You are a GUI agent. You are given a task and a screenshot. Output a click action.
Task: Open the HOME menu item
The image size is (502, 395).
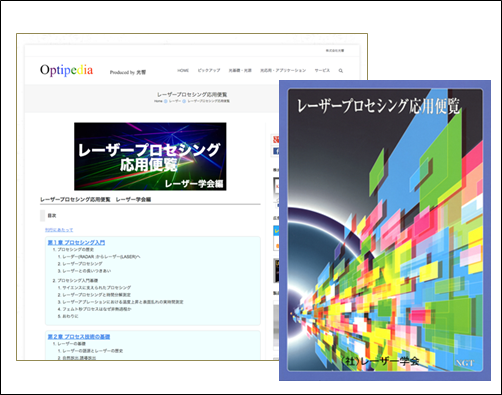pos(183,71)
